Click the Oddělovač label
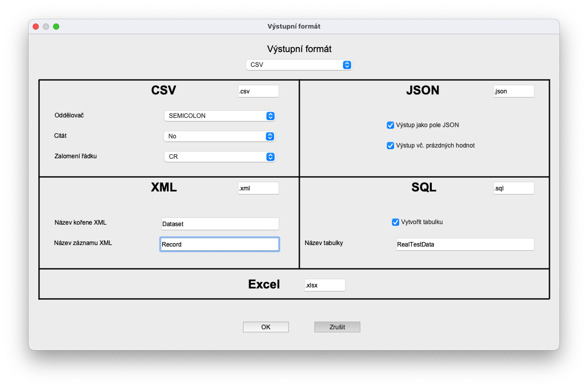The image size is (588, 388). pyautogui.click(x=69, y=115)
